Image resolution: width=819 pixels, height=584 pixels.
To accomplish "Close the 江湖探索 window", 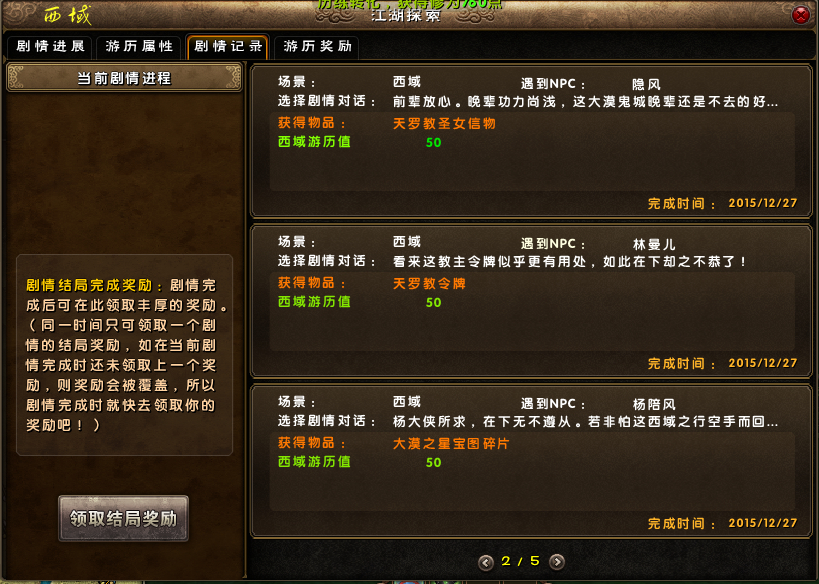I will coord(800,15).
